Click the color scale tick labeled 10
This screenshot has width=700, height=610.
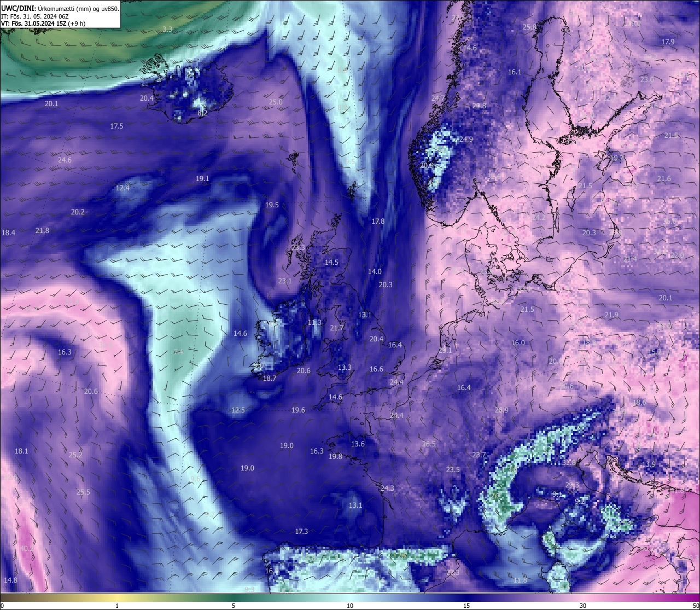[350, 606]
